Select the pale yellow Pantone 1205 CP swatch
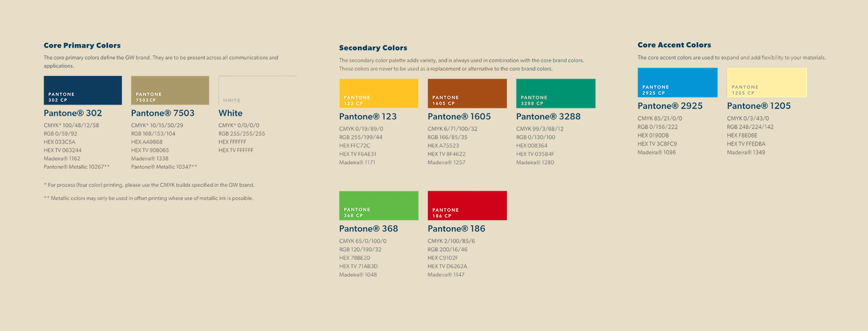Image resolution: width=868 pixels, height=331 pixels. 767,82
